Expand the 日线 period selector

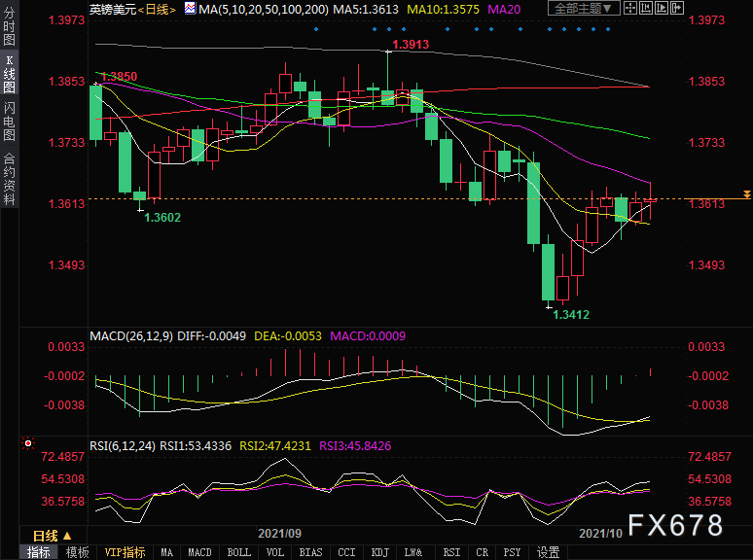[x=52, y=536]
